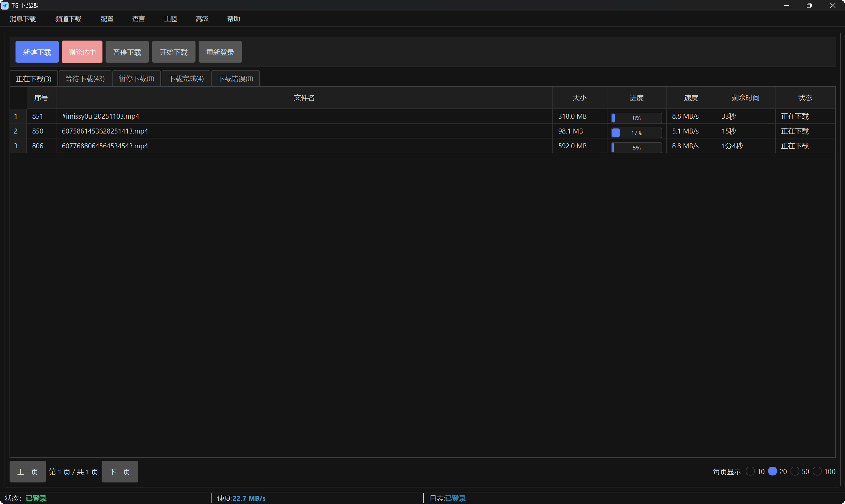Click the TG downloader app icon
The image size is (845, 504).
coord(5,5)
